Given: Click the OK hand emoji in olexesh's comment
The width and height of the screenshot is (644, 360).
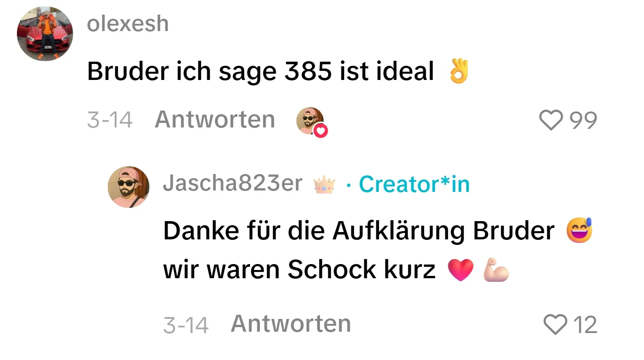Looking at the screenshot, I should tap(458, 72).
